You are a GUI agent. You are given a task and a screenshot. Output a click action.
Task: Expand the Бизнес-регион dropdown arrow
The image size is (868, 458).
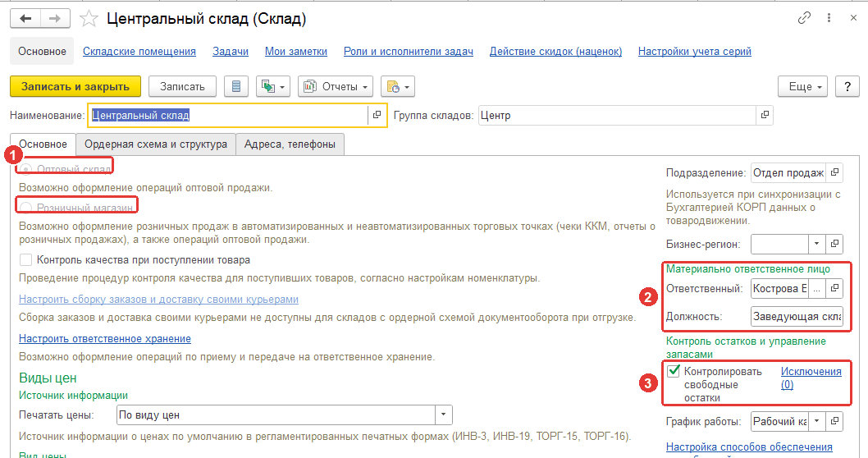point(817,244)
